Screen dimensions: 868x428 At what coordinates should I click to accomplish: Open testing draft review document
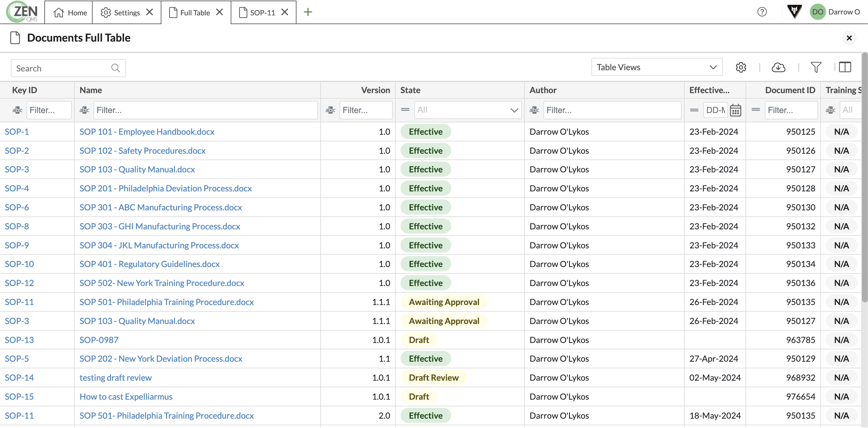116,378
